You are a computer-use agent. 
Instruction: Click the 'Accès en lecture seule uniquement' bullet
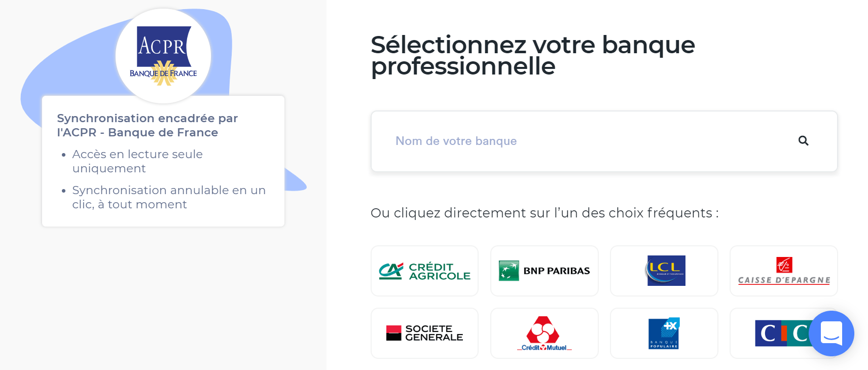(x=137, y=161)
